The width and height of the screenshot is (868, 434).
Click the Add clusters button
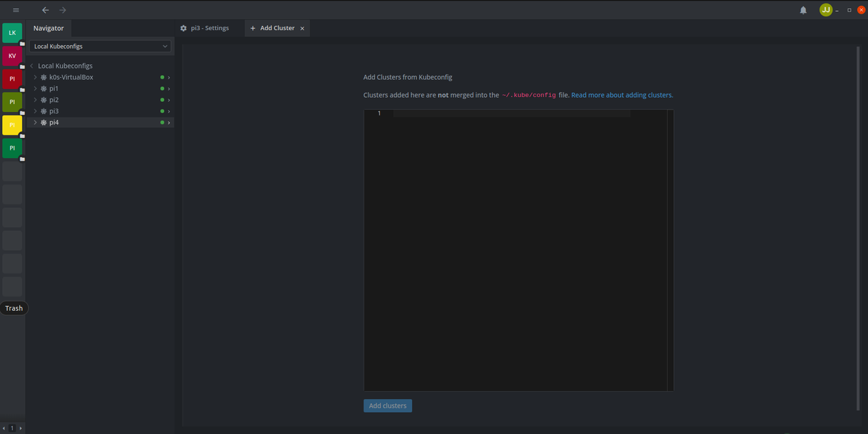click(388, 406)
